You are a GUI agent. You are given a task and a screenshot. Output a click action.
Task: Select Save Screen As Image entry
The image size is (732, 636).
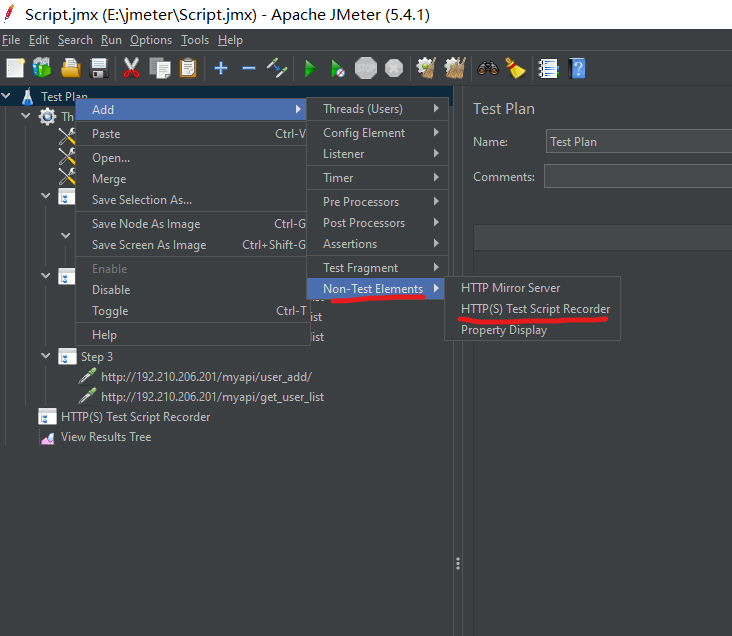coord(191,245)
